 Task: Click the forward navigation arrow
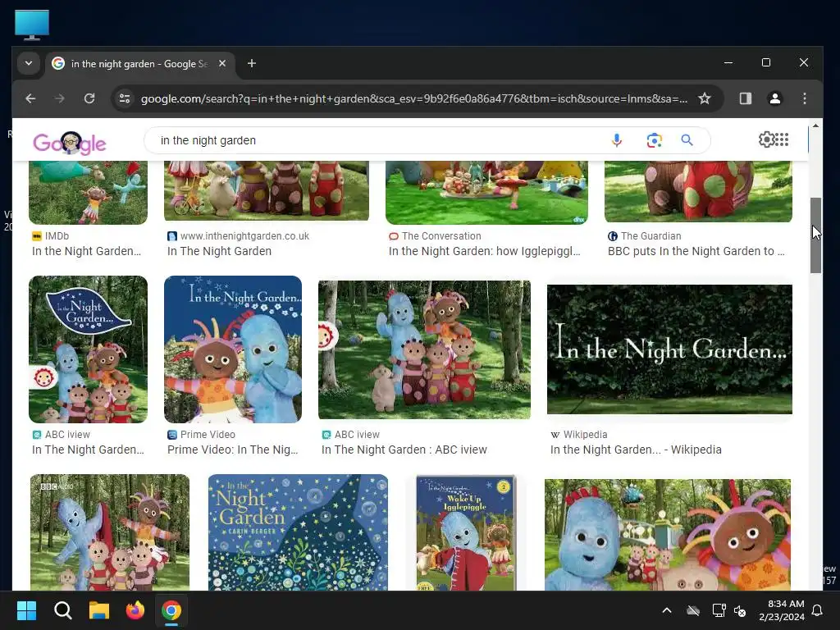tap(59, 98)
